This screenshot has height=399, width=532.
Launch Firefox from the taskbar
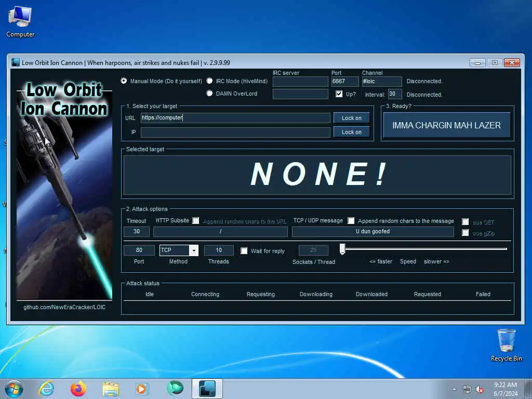(x=78, y=389)
